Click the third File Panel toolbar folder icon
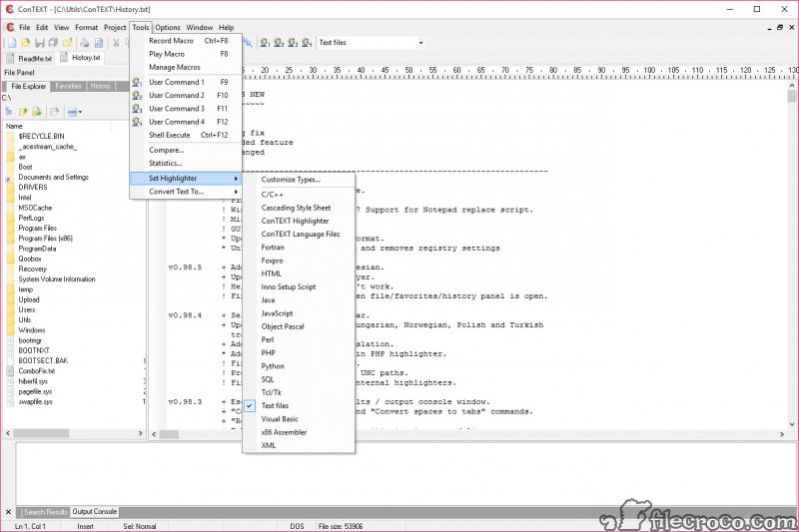This screenshot has width=799, height=532. tap(37, 112)
